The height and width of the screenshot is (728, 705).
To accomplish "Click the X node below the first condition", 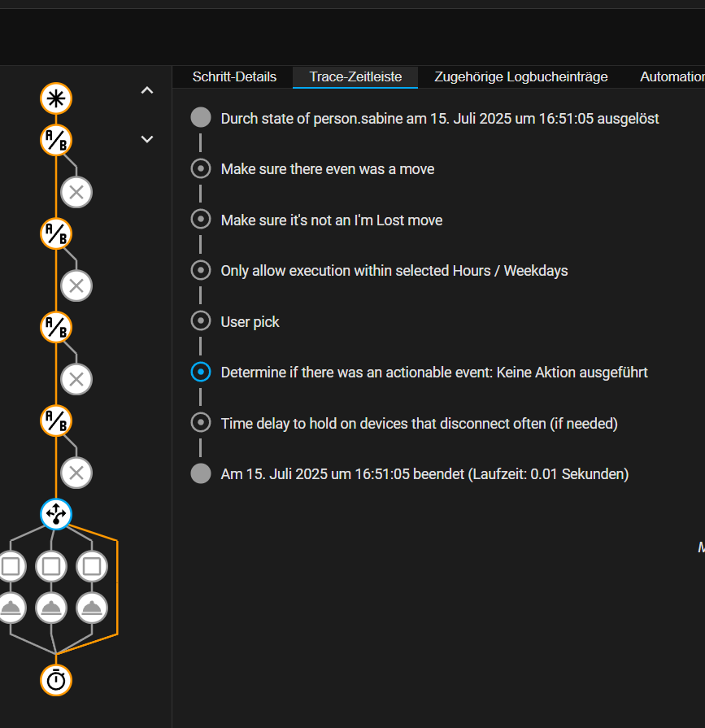I will 76,193.
